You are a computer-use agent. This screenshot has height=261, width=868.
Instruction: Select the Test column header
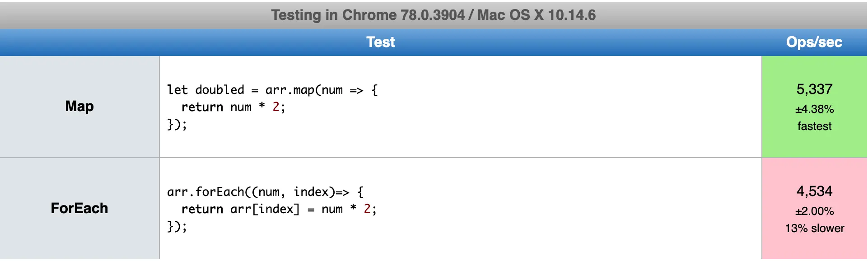[x=380, y=42]
